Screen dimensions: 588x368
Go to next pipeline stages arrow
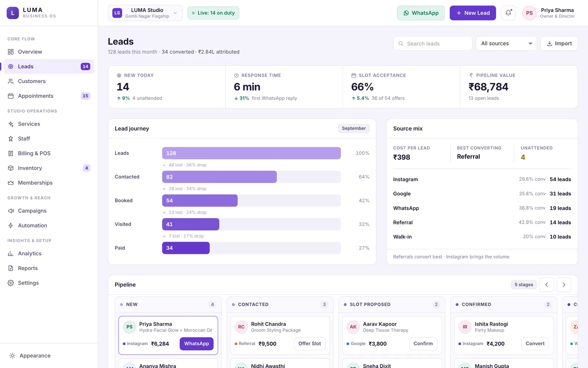[x=564, y=285]
